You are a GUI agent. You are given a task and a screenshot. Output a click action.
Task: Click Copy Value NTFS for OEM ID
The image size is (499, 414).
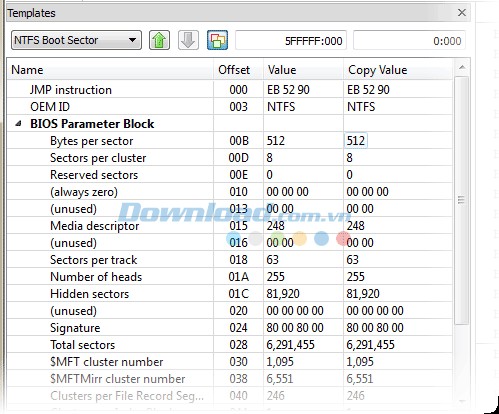pyautogui.click(x=361, y=107)
